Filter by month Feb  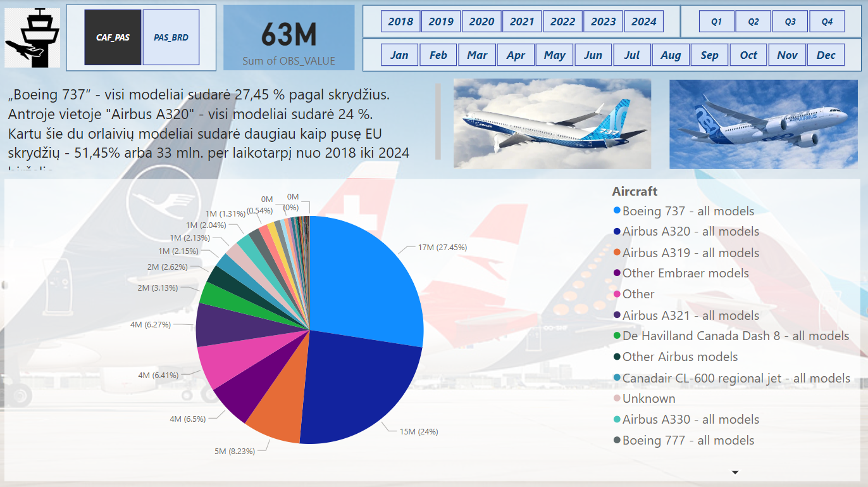pyautogui.click(x=438, y=55)
